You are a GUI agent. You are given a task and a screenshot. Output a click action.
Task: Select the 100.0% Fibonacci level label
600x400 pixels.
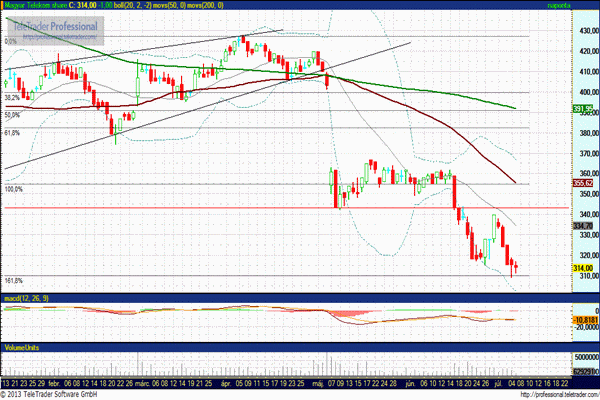(x=13, y=188)
